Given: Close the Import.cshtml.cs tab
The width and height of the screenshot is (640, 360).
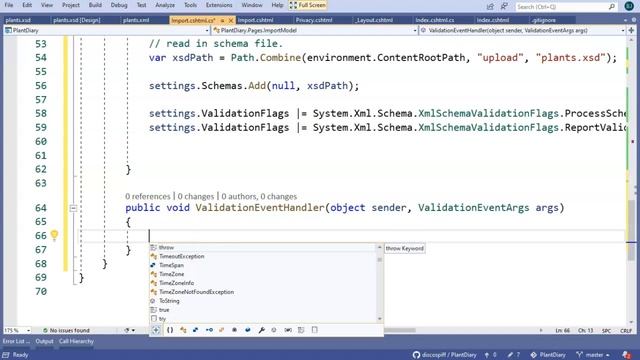Looking at the screenshot, I should (231, 20).
